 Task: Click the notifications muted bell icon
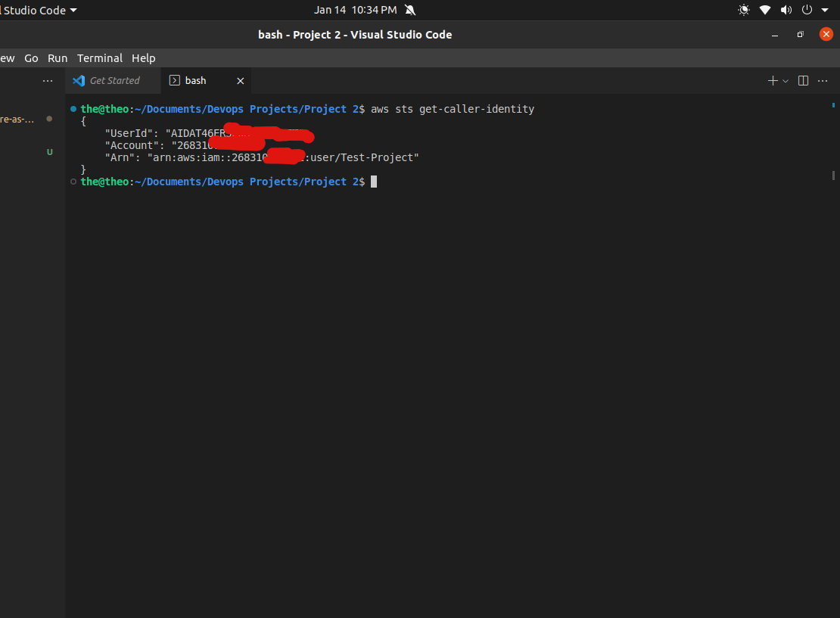pyautogui.click(x=410, y=10)
